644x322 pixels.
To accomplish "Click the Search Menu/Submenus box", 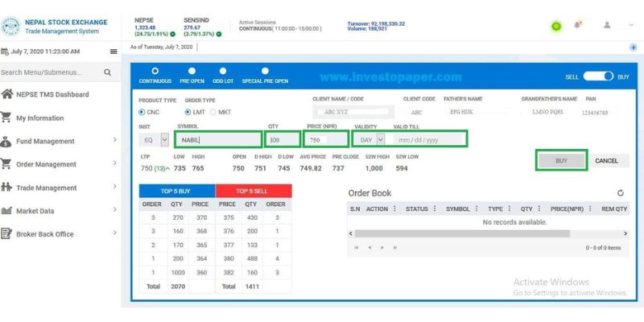I will pyautogui.click(x=52, y=72).
